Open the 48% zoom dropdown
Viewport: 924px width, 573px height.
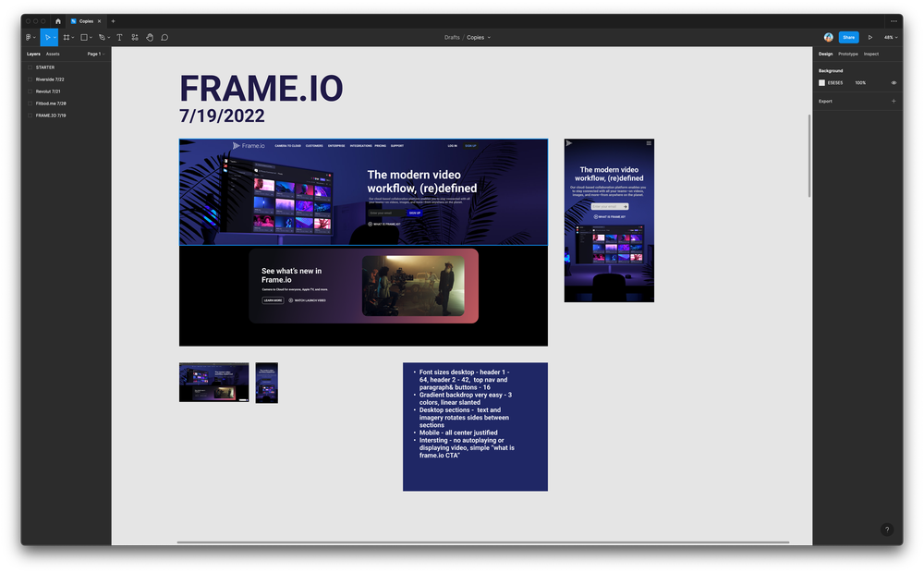tap(891, 37)
